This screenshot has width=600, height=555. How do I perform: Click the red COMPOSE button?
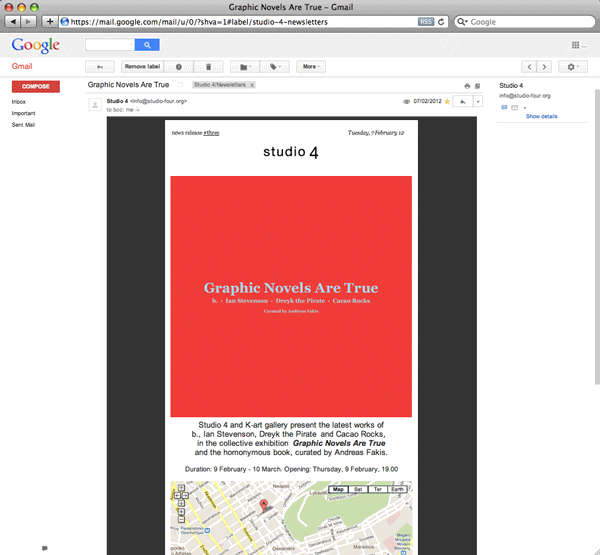pyautogui.click(x=36, y=87)
